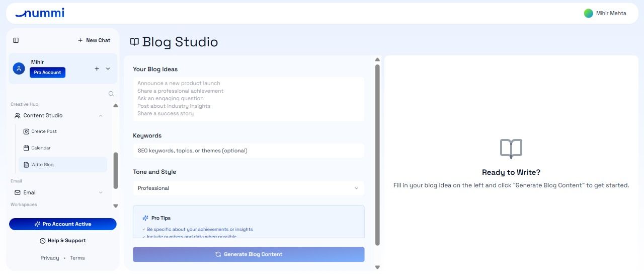
Task: Click the sidebar scroll up arrow
Action: (x=116, y=105)
